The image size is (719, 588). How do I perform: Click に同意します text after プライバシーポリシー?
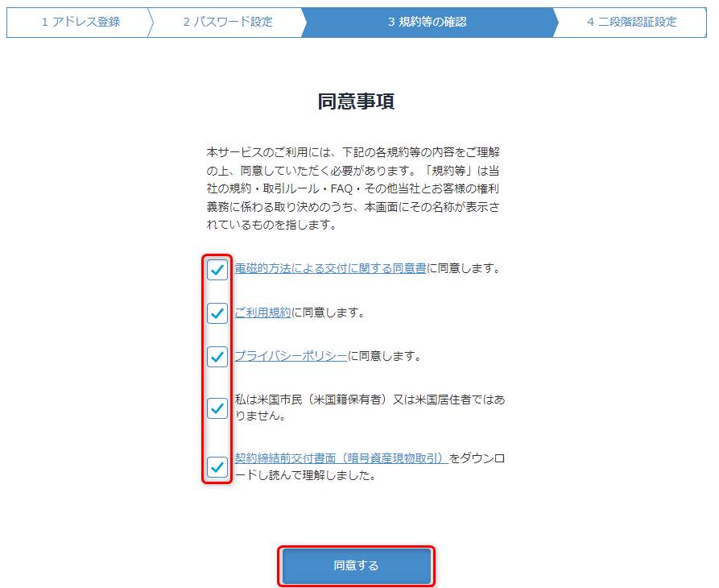pos(385,356)
